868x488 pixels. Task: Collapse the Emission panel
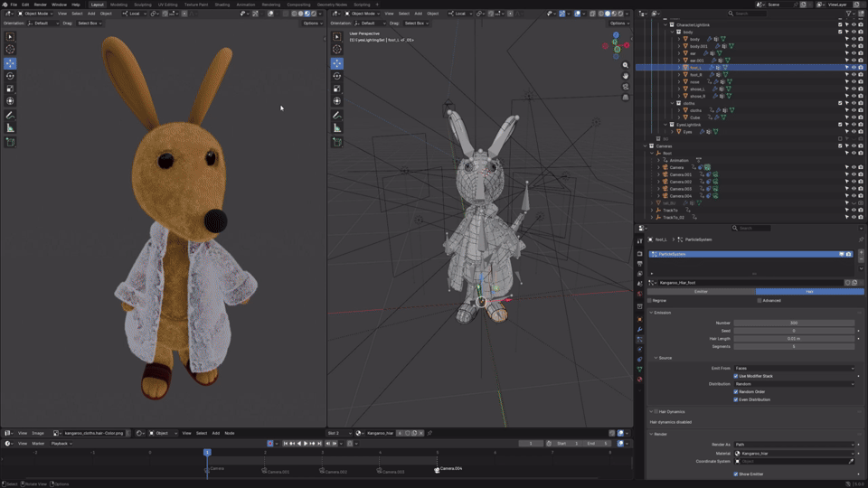coord(651,313)
